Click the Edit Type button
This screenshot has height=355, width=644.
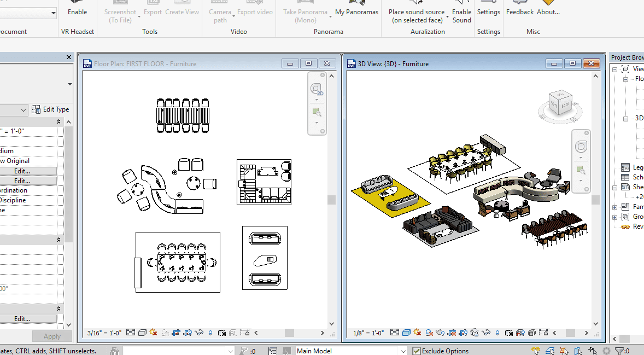click(51, 109)
